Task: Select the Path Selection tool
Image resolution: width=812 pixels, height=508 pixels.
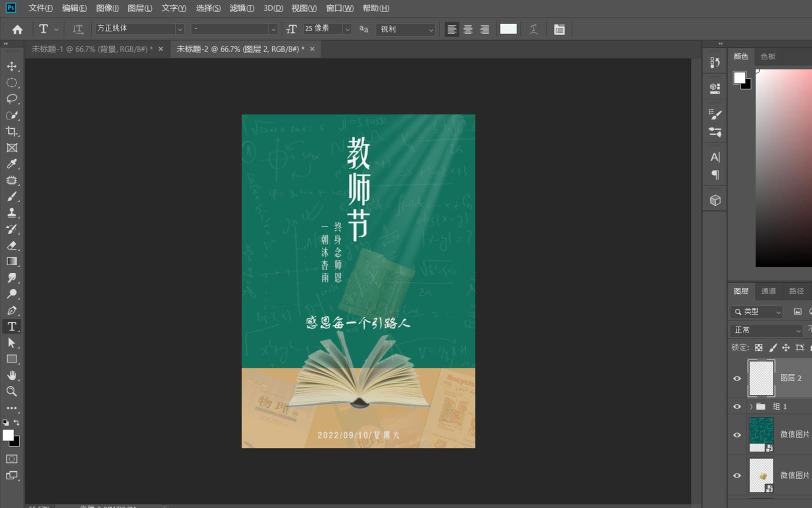Action: pos(11,343)
